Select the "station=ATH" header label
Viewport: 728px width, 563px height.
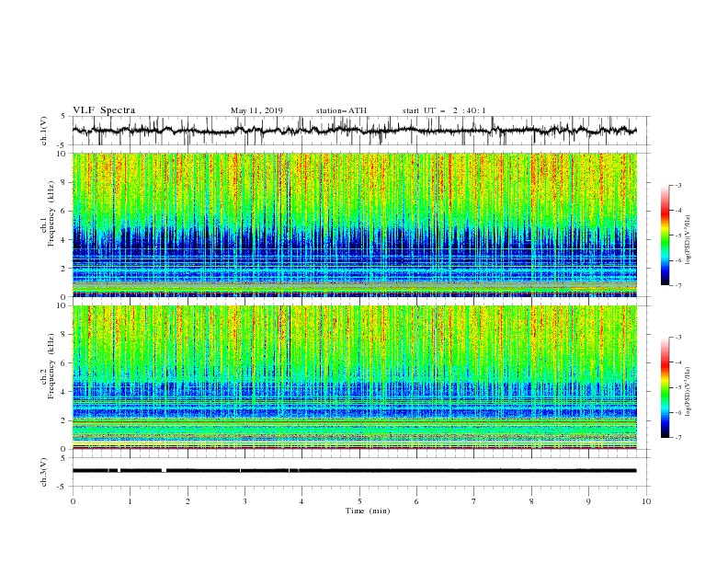point(341,110)
